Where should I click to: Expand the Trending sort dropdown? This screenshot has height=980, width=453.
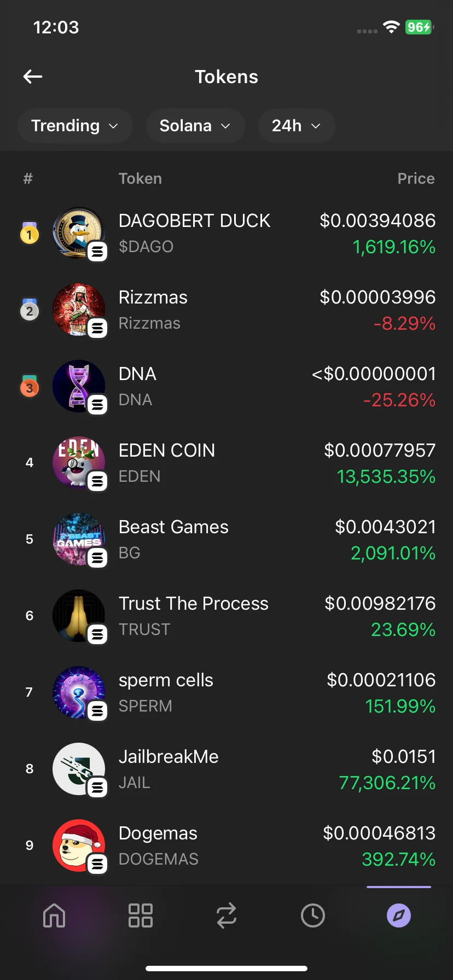coord(75,126)
